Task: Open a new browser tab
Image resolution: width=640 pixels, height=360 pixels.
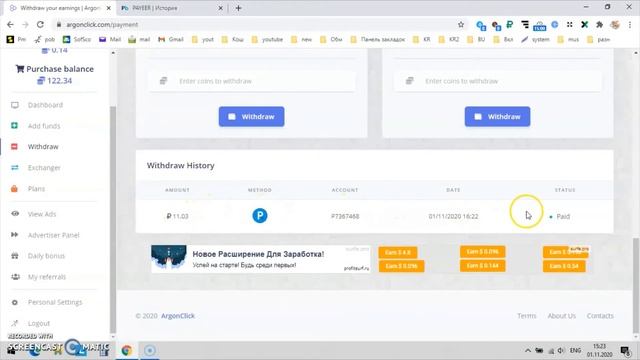Action: 238,8
